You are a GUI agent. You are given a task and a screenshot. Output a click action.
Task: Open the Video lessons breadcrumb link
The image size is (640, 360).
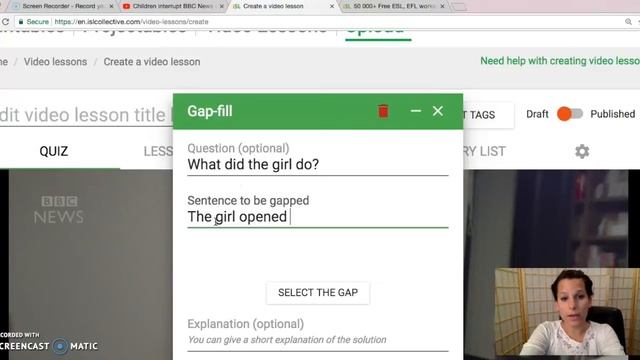(55, 62)
